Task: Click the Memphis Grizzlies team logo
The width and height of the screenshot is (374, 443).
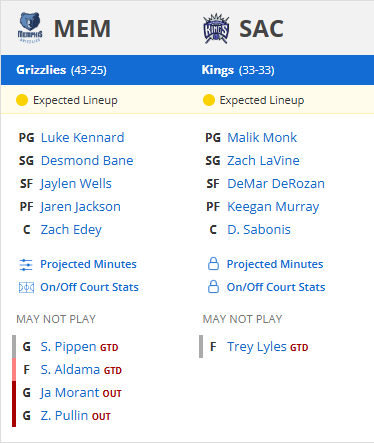Action: tap(30, 28)
